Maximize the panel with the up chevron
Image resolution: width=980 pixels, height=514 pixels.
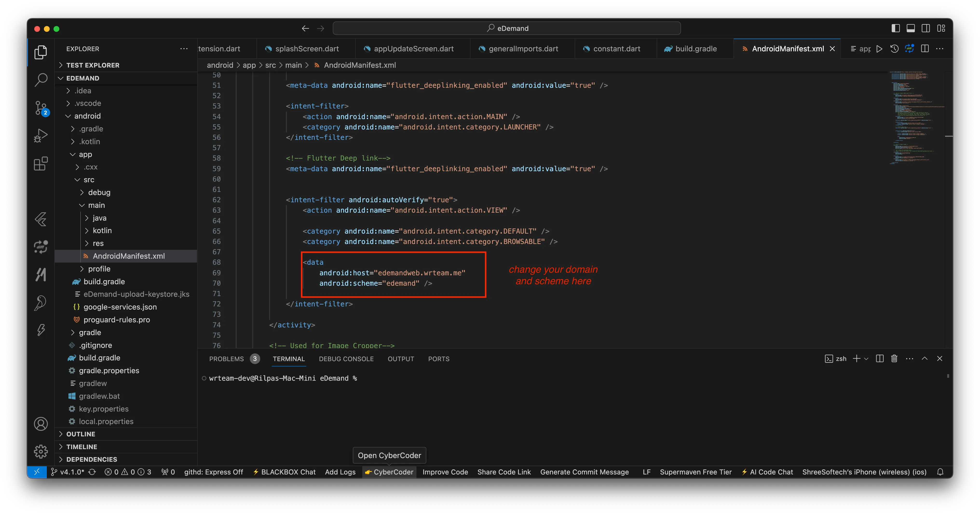pyautogui.click(x=925, y=358)
